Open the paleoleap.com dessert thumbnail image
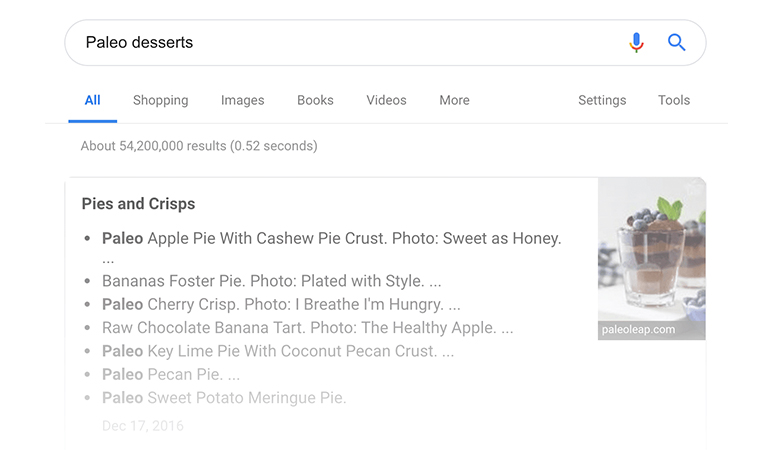Screen dimensions: 768x450 (652, 250)
